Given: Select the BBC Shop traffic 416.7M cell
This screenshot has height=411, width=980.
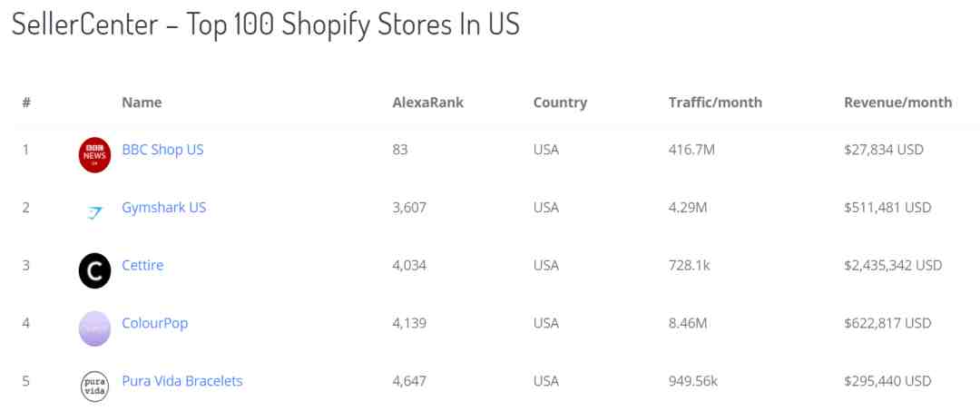Looking at the screenshot, I should pos(691,150).
